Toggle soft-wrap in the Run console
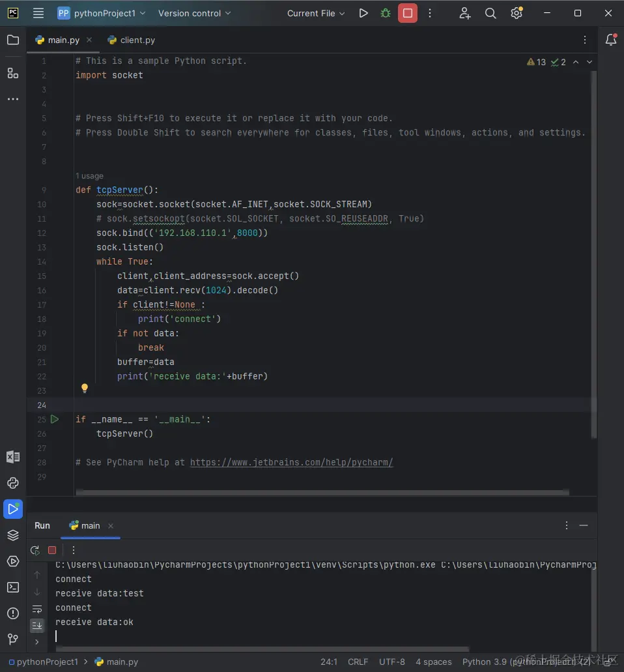Viewport: 624px width, 672px height. 37,607
